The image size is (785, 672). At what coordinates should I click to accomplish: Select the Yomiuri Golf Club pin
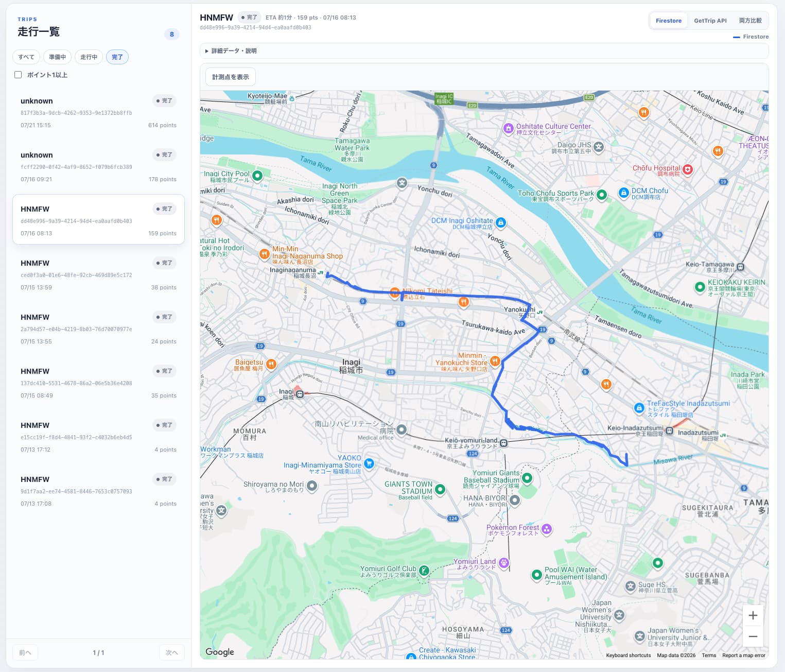point(424,571)
